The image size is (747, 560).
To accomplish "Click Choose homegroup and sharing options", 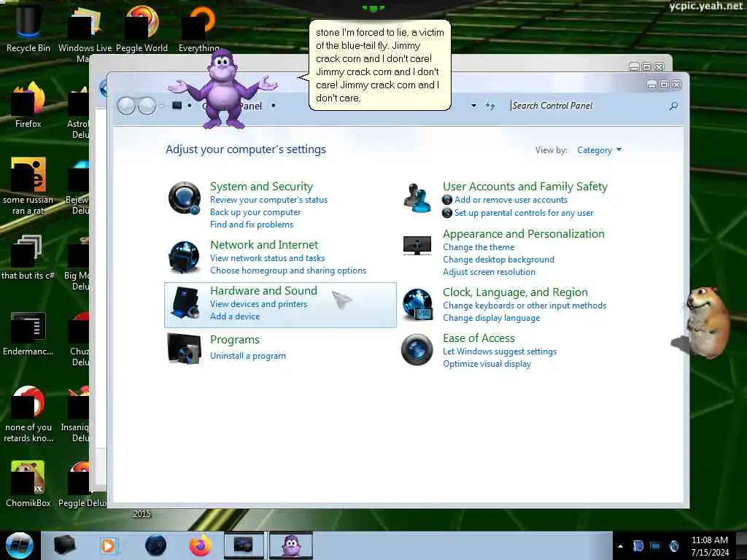I will click(x=288, y=271).
